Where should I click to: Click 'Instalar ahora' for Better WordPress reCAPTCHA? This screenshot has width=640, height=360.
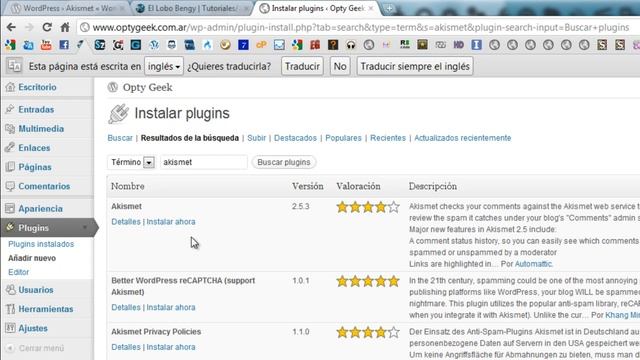pyautogui.click(x=171, y=307)
